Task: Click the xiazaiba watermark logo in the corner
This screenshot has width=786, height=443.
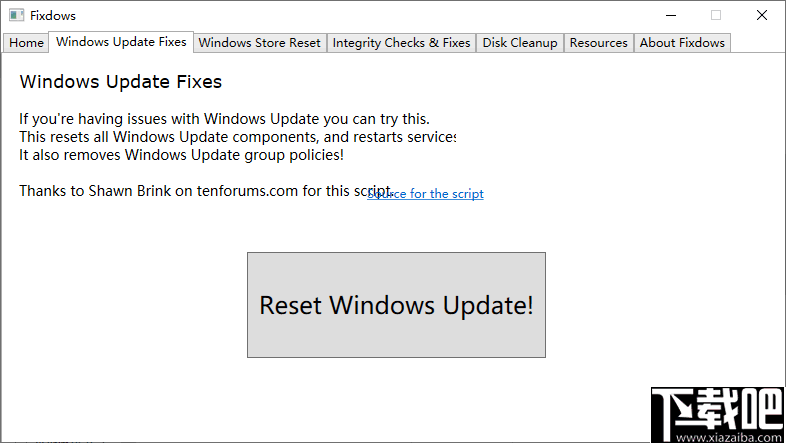Action: click(x=715, y=414)
